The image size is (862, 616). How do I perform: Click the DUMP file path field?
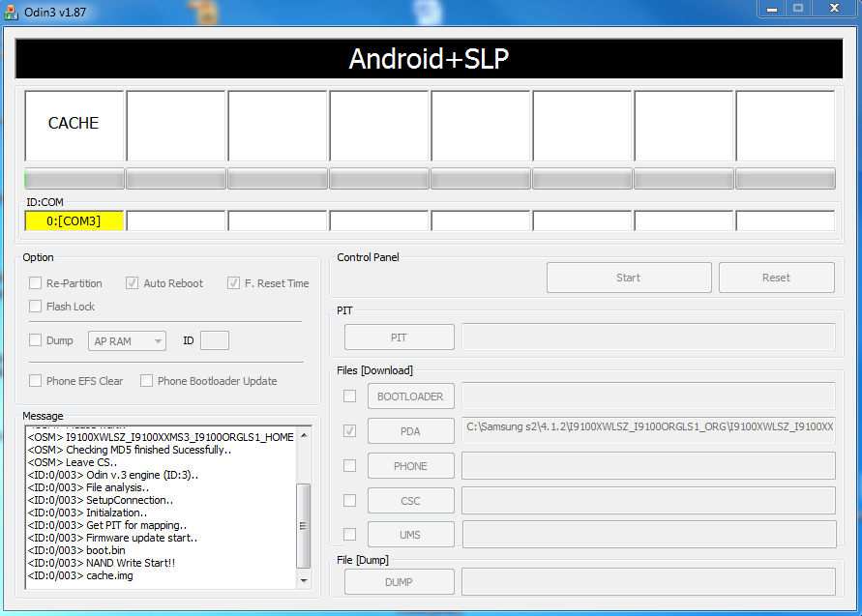(649, 582)
